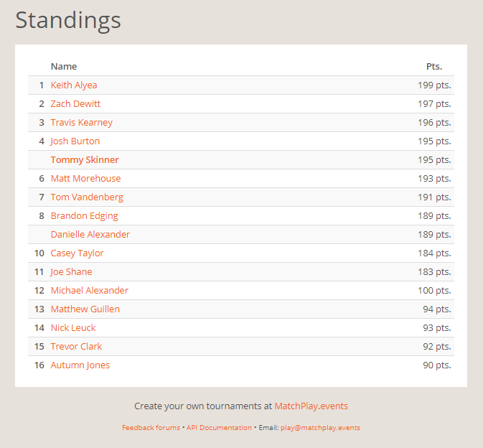The image size is (483, 448).
Task: Open Casey Taylor's player page
Action: point(77,253)
